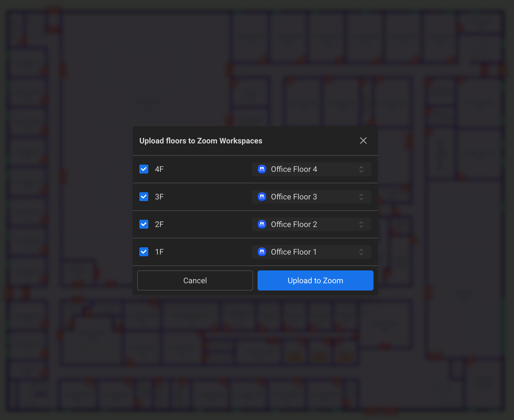Open the Office Floor 4 dropdown
514x420 pixels.
click(x=311, y=169)
